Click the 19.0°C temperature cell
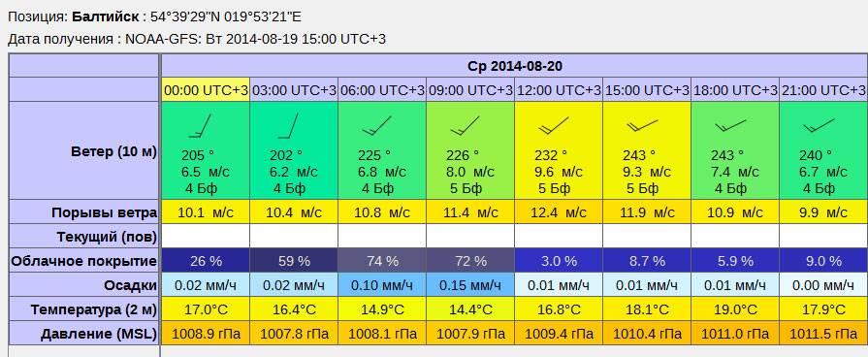The width and height of the screenshot is (868, 357). click(x=735, y=309)
